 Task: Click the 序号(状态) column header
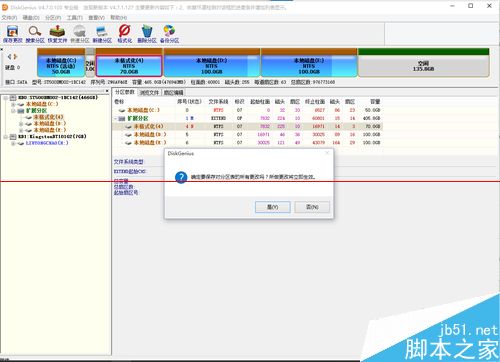click(189, 102)
